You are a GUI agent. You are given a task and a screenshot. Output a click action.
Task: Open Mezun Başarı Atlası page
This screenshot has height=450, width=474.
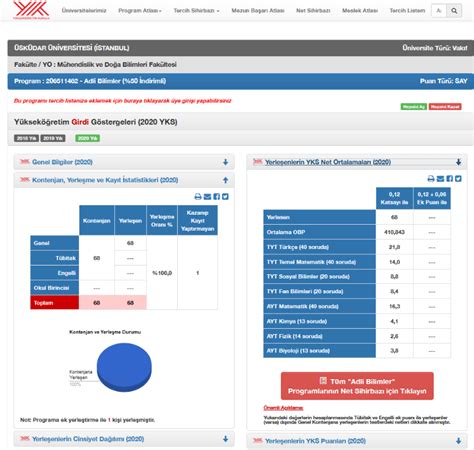[x=258, y=11]
